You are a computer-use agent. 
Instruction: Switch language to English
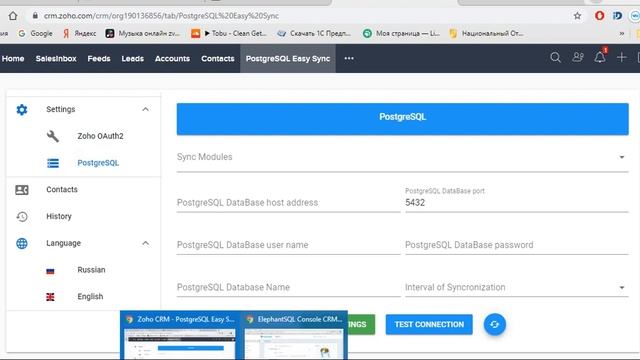tap(90, 297)
